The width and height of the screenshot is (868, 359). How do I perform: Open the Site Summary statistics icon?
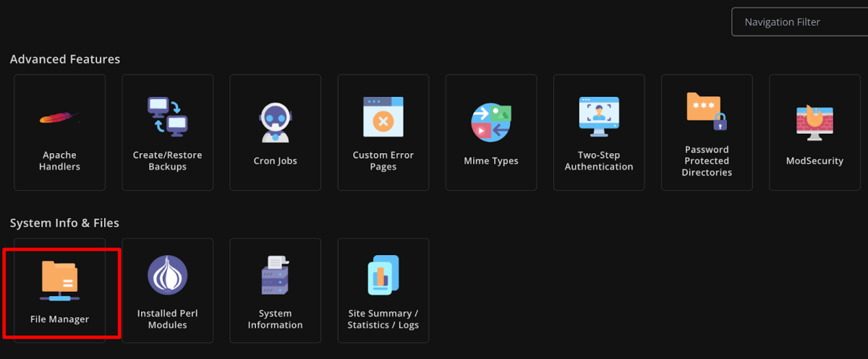tap(383, 275)
